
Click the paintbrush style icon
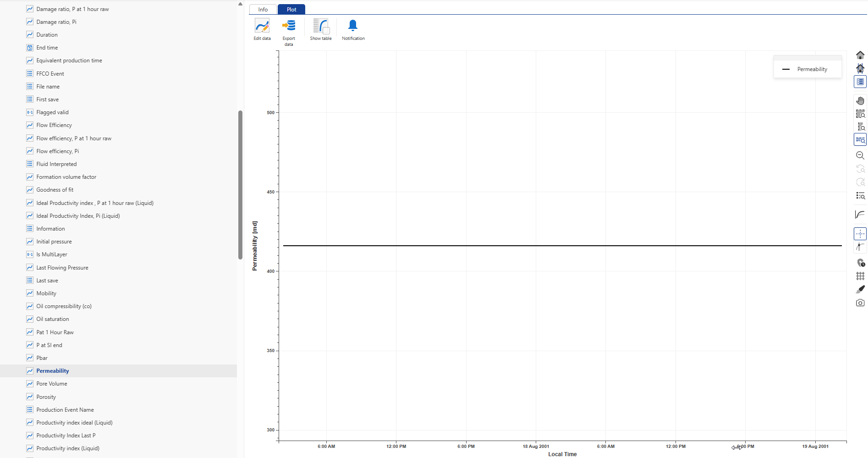pyautogui.click(x=860, y=289)
